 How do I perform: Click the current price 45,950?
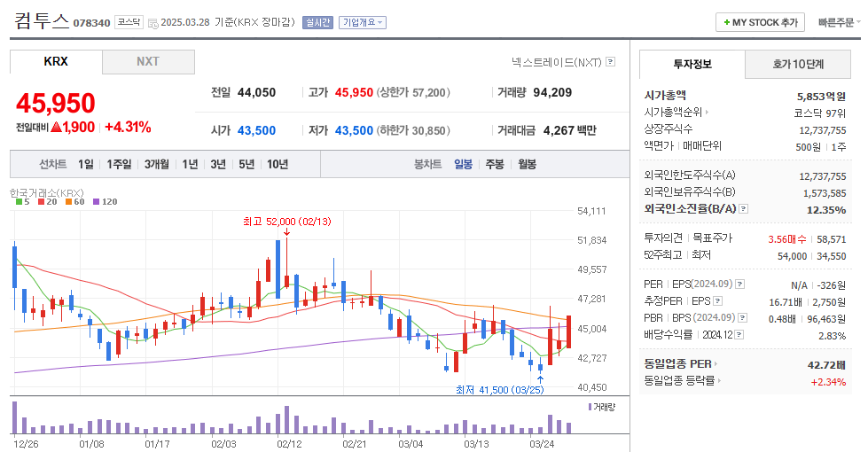click(55, 103)
